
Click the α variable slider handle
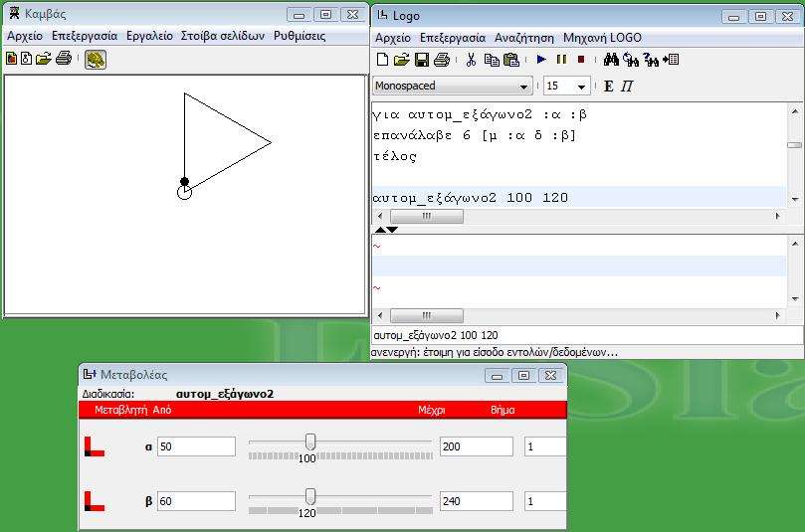(310, 442)
